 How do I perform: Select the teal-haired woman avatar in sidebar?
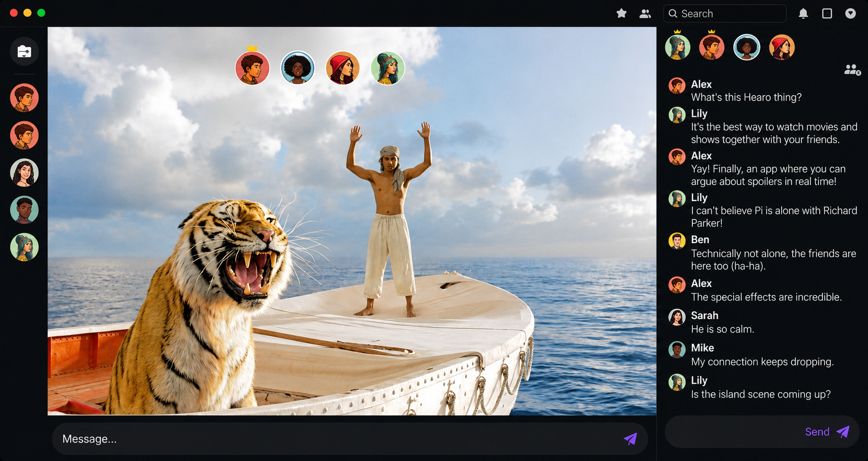pos(24,247)
